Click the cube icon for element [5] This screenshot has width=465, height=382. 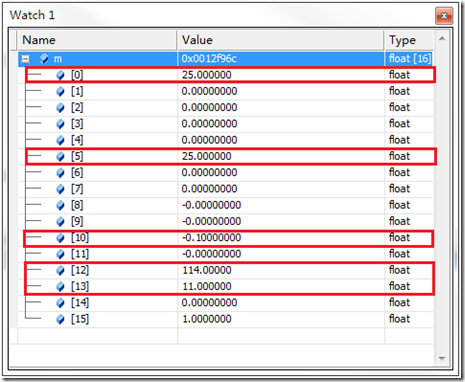click(x=60, y=157)
